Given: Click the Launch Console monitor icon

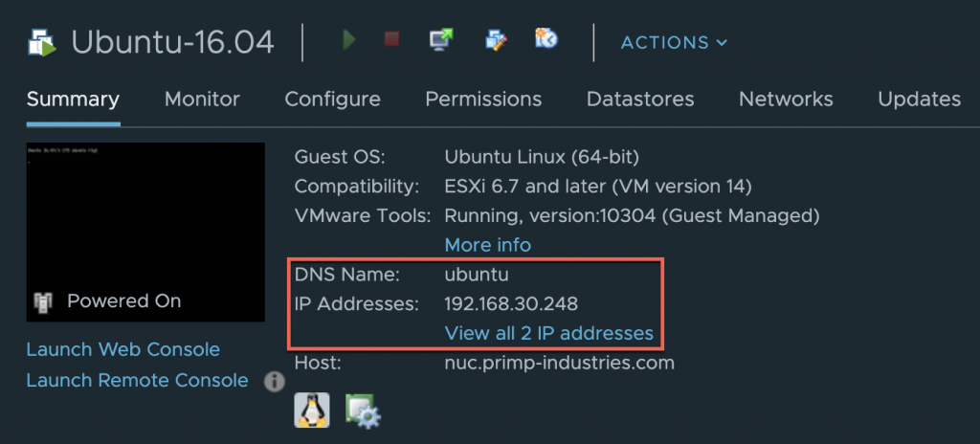Looking at the screenshot, I should 441,40.
